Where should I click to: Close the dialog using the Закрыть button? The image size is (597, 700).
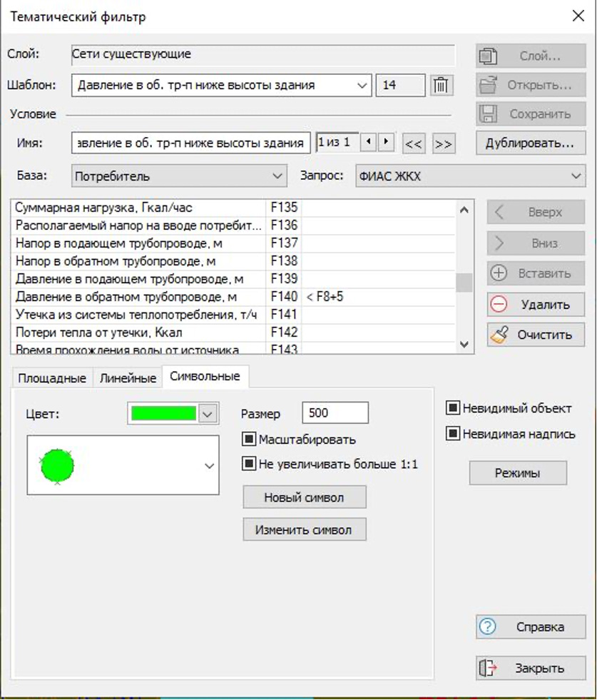531,669
